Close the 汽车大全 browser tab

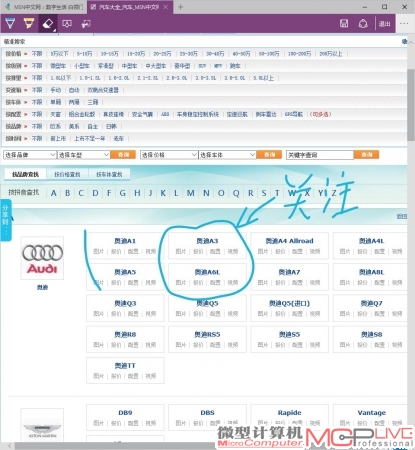[166, 7]
